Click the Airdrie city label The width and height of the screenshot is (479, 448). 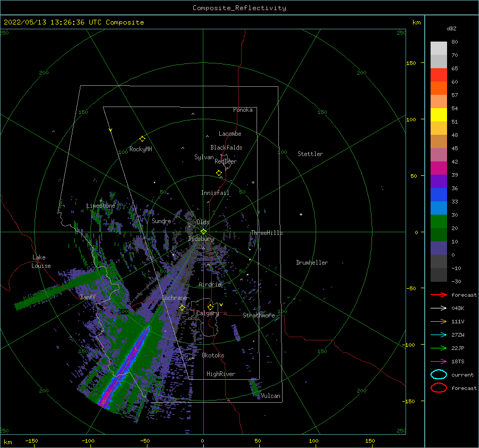point(210,284)
